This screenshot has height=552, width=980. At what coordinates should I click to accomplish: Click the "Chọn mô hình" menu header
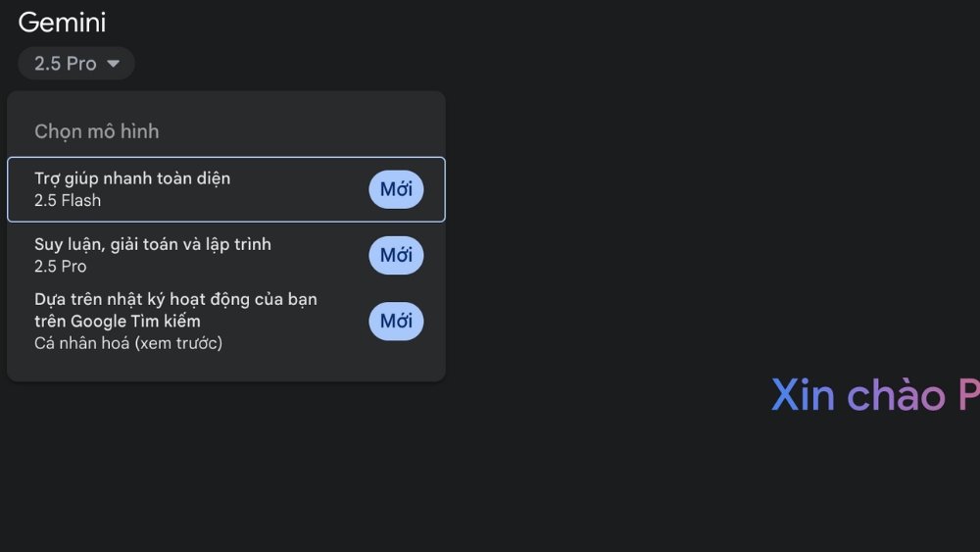pos(96,131)
